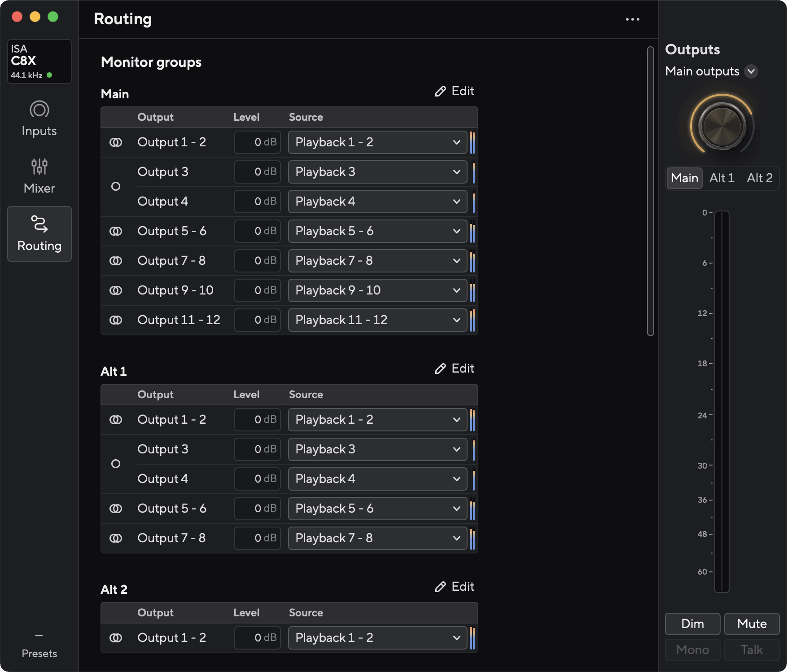Open Alt 1 Playback 7 - 8 source dropdown

377,538
